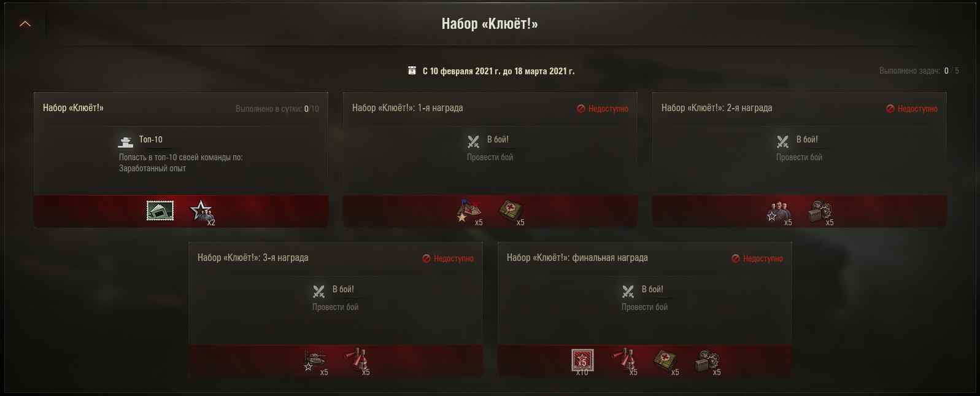
Task: Select first aid kit reward in 1-я награда
Action: pos(510,211)
